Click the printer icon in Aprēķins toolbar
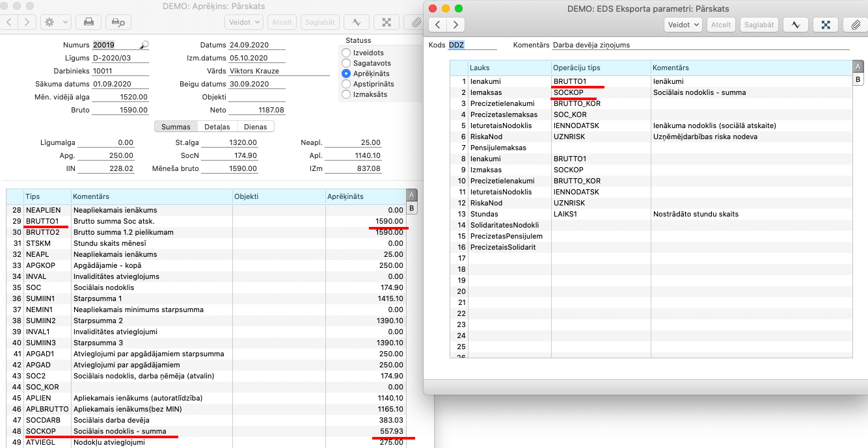Image resolution: width=868 pixels, height=448 pixels. point(88,22)
